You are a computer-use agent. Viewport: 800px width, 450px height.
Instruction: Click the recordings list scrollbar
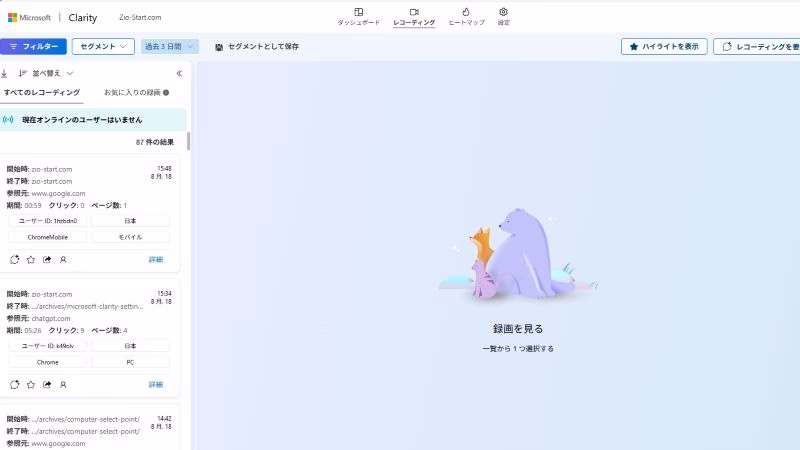188,141
